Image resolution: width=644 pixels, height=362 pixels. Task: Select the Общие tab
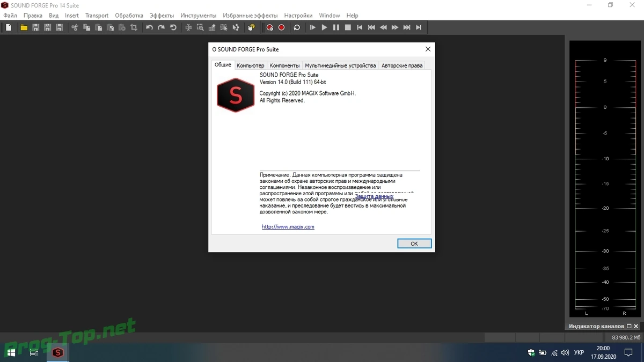(x=223, y=65)
